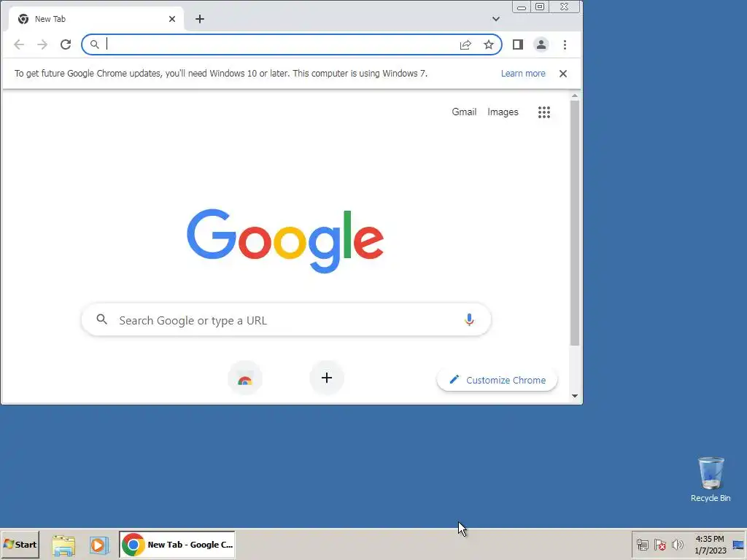The height and width of the screenshot is (560, 747).
Task: Click the browser Forward arrow
Action: pos(42,44)
